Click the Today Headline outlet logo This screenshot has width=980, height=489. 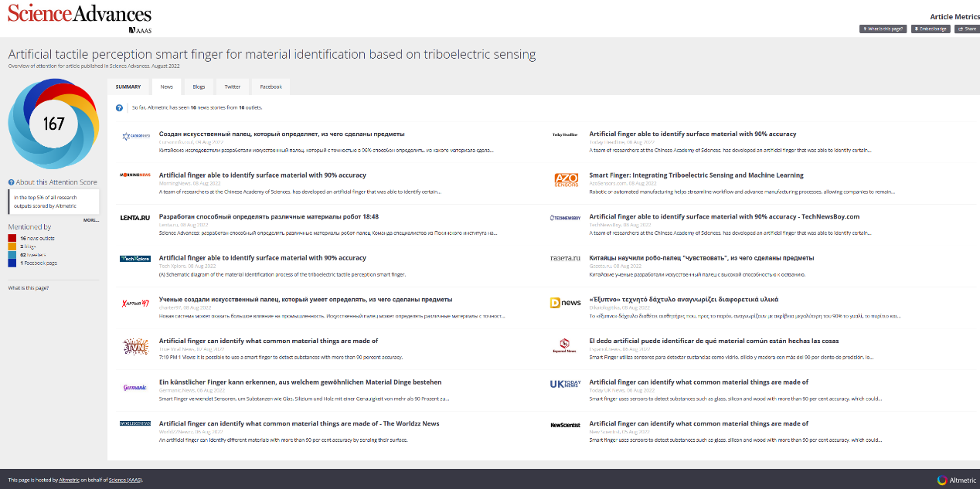565,134
